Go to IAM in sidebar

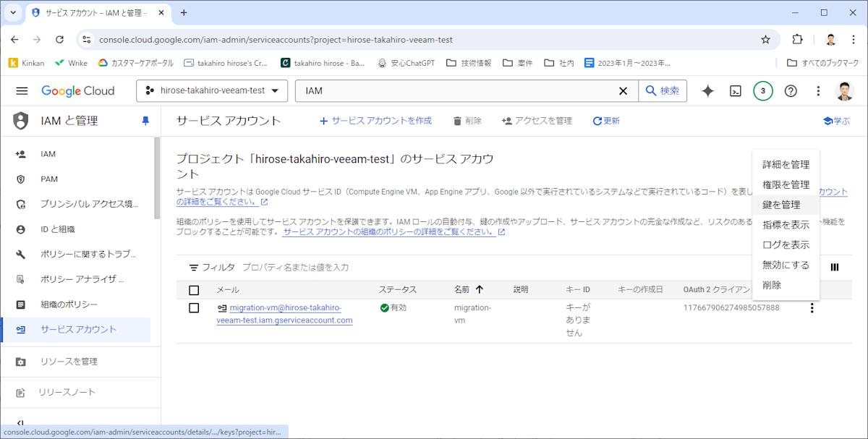pyautogui.click(x=76, y=154)
